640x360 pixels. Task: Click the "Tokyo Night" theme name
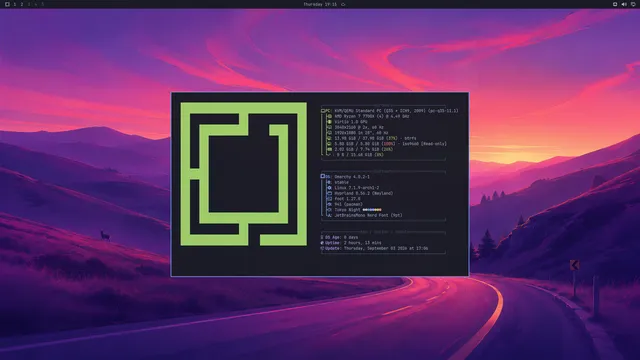coord(347,210)
